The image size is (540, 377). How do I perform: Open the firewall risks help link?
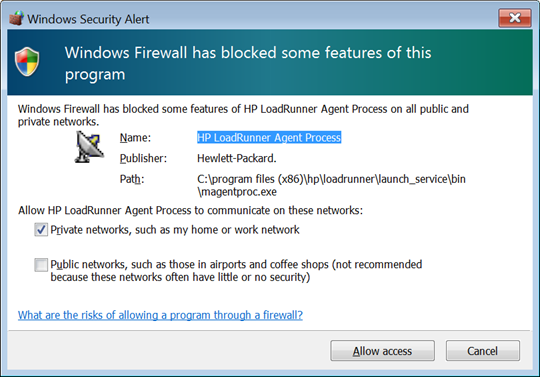160,315
